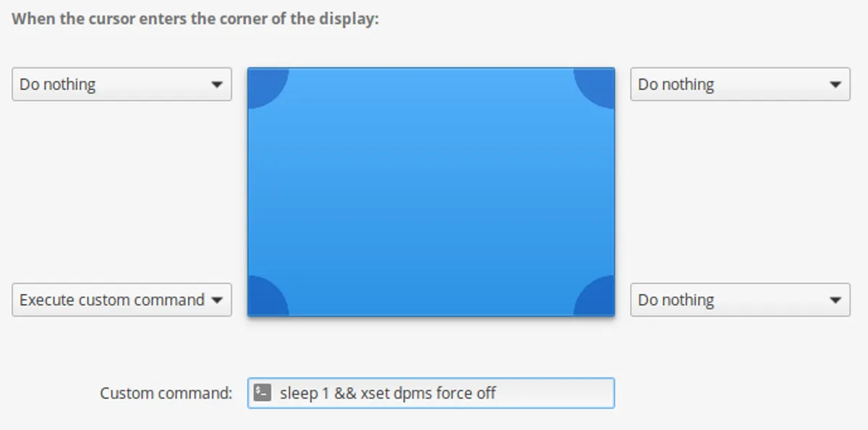Click the arrow of the top-right 'Do nothing' combo
Image resolution: width=868 pixels, height=430 pixels.
[835, 85]
